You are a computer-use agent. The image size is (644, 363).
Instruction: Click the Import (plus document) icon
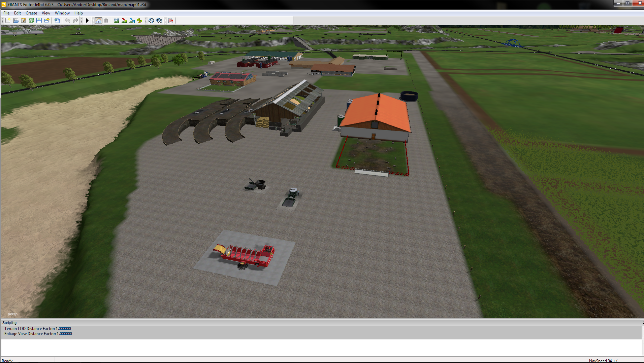click(57, 21)
